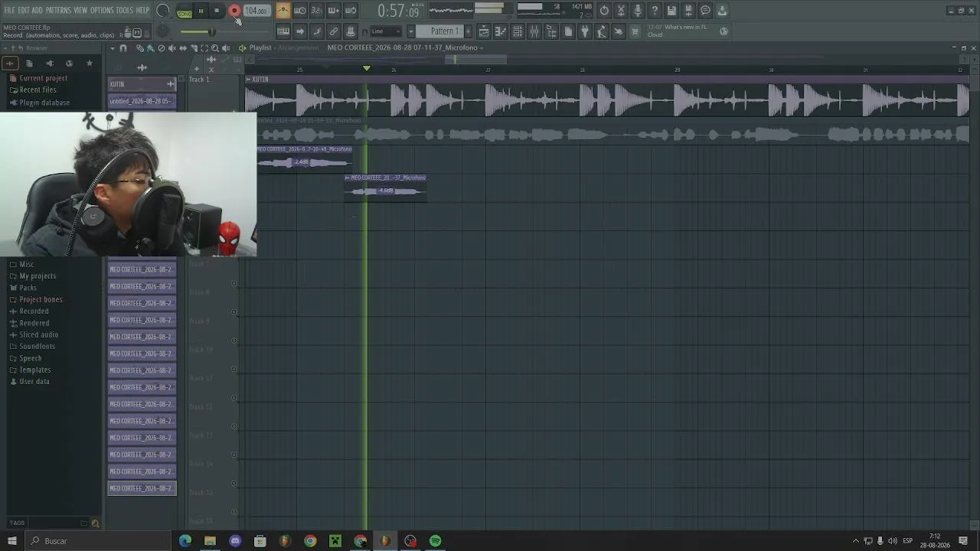The image size is (980, 551).
Task: Click the playlist playback speaker tool
Action: click(x=225, y=48)
